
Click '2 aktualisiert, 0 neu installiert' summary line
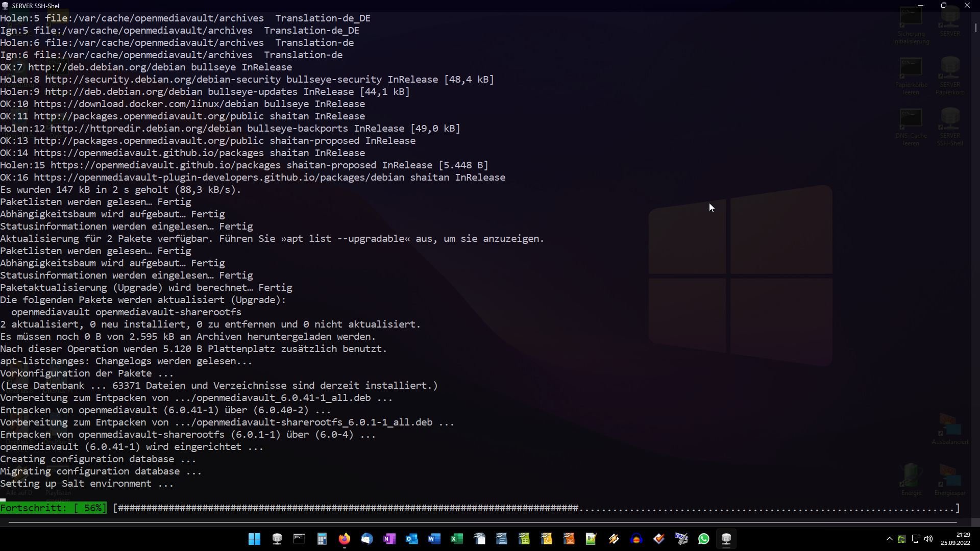(210, 324)
